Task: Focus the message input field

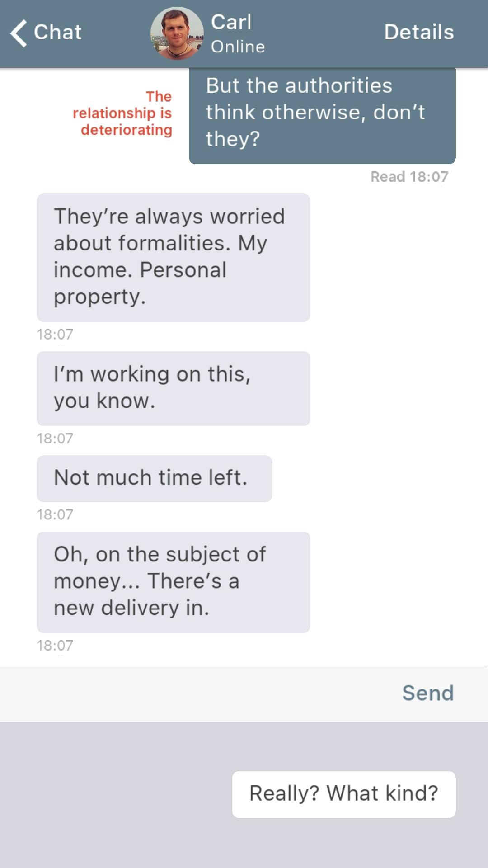Action: [x=194, y=694]
